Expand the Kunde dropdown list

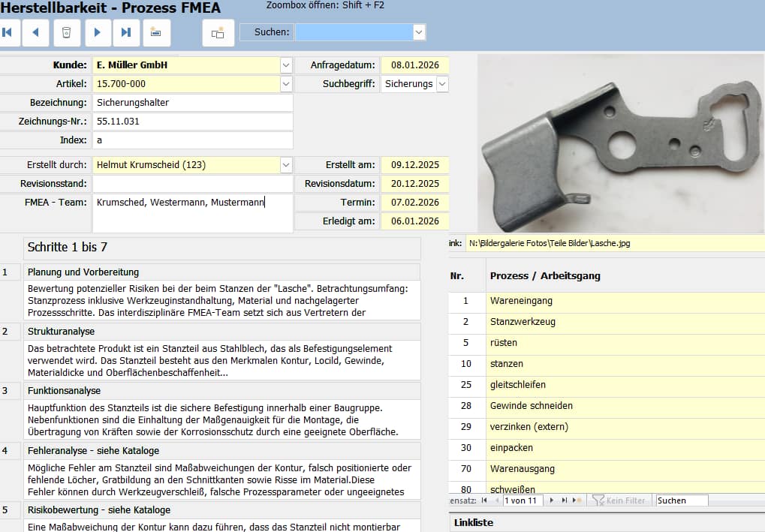pyautogui.click(x=285, y=65)
